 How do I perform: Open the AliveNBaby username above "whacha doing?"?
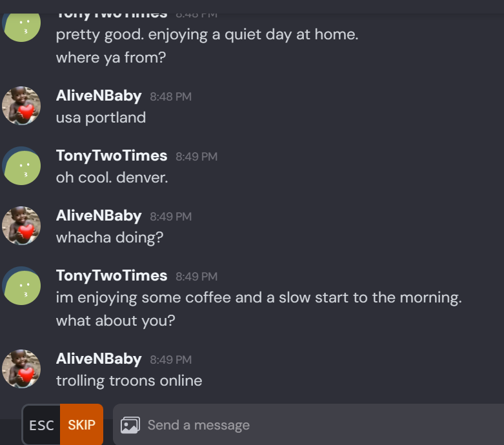pos(99,215)
